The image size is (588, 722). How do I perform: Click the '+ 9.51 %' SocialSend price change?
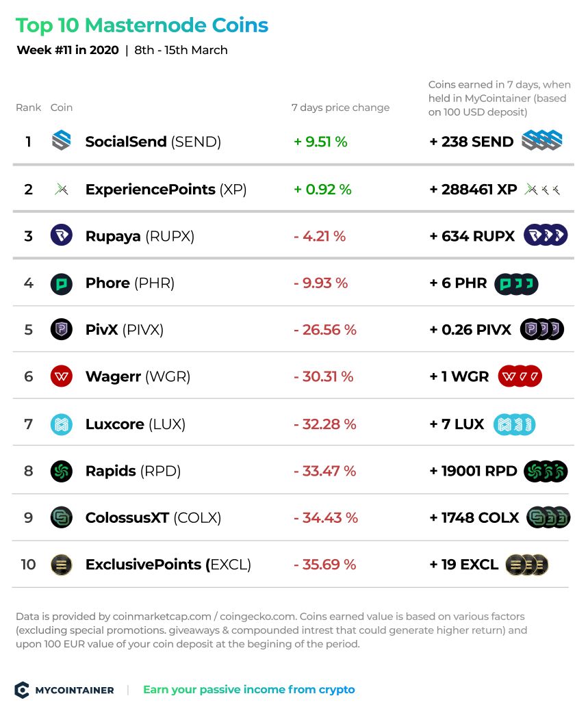click(320, 142)
